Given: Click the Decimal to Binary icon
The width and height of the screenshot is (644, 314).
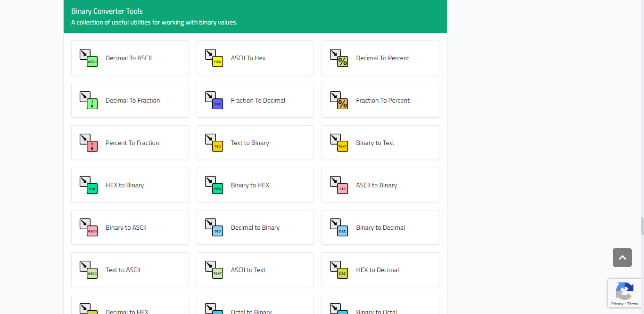Looking at the screenshot, I should (x=214, y=227).
